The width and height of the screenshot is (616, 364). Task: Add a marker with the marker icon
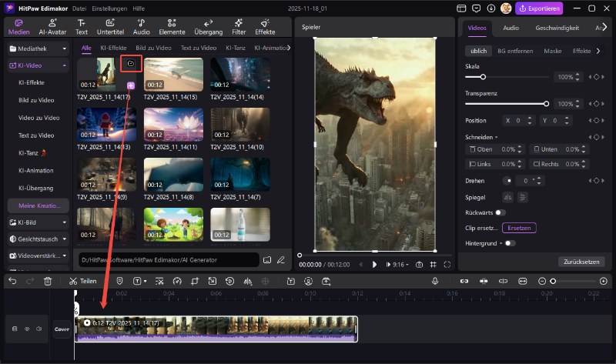[x=120, y=281]
